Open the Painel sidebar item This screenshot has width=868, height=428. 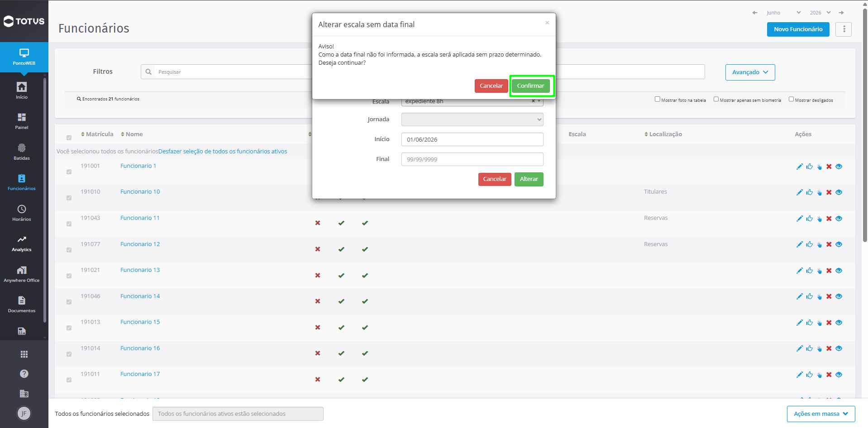coord(22,121)
